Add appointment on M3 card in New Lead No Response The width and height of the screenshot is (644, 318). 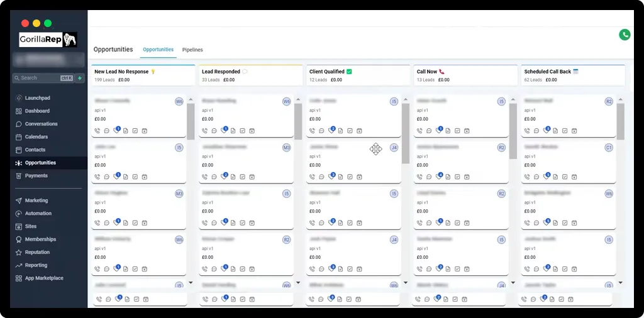coord(145,223)
